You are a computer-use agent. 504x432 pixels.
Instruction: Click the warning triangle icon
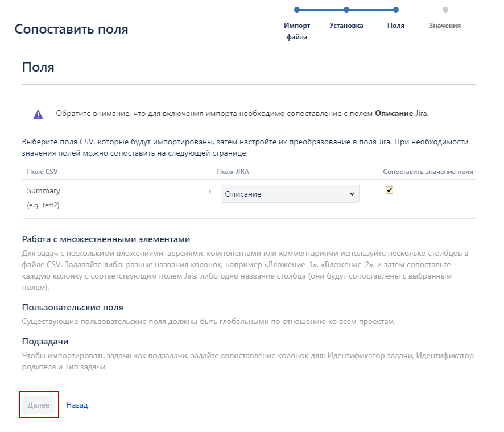[38, 114]
